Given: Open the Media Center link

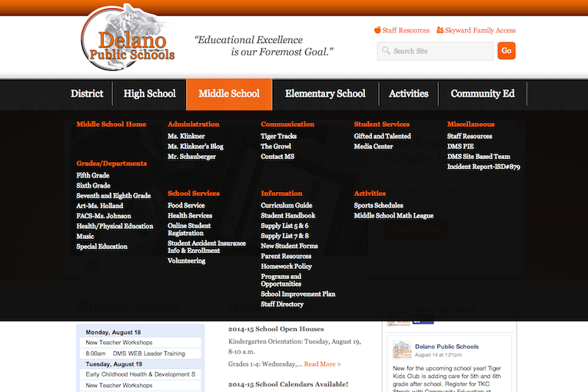Looking at the screenshot, I should (x=373, y=146).
